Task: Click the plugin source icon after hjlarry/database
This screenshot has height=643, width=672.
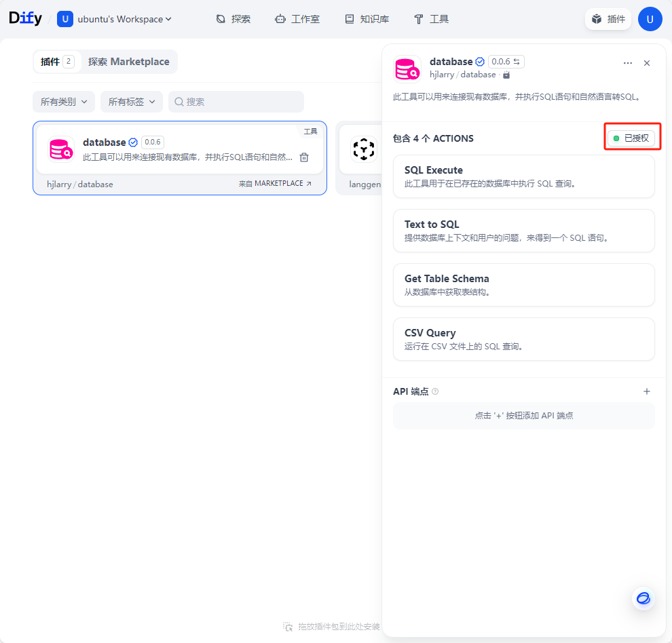Action: [x=506, y=75]
